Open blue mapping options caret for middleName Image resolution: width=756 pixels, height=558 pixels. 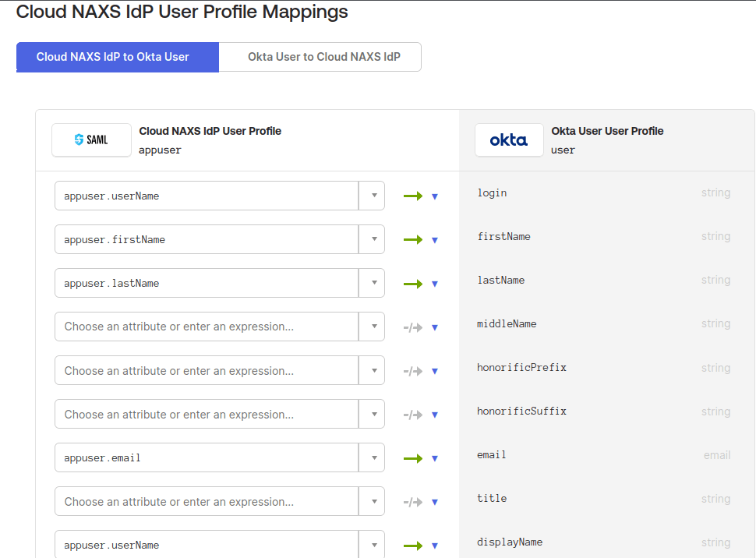tap(435, 327)
